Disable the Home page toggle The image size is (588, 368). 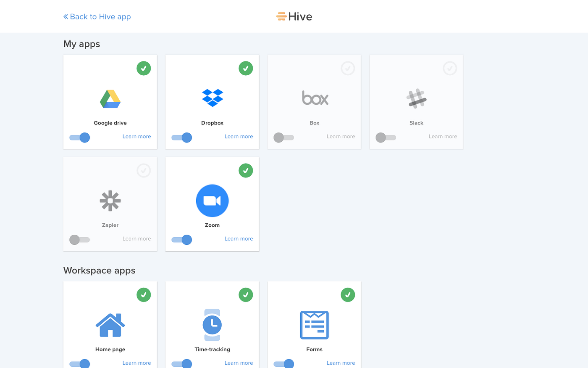point(79,364)
